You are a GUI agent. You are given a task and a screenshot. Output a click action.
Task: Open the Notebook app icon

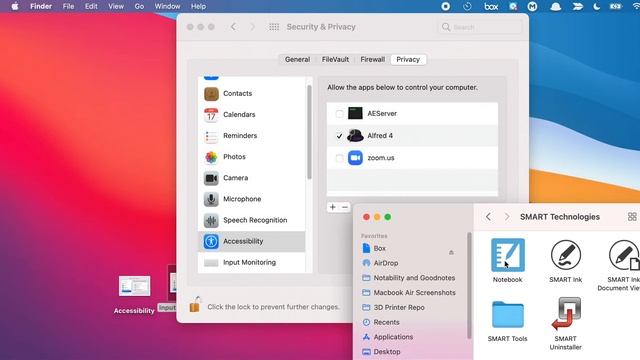click(x=507, y=255)
